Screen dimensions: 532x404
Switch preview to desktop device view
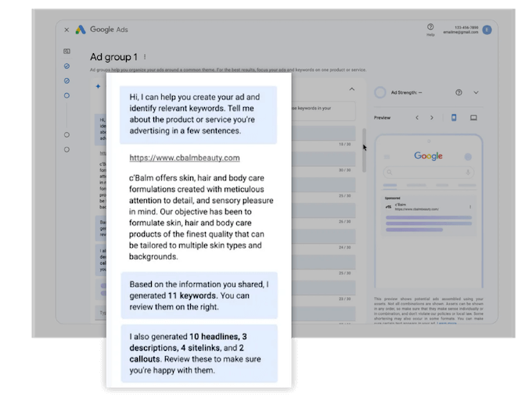click(473, 117)
